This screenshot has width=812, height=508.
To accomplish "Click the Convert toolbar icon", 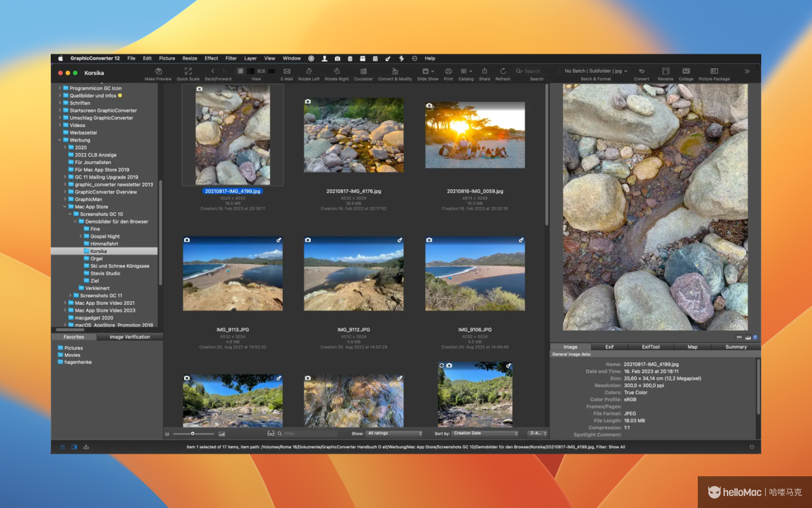I will click(641, 71).
